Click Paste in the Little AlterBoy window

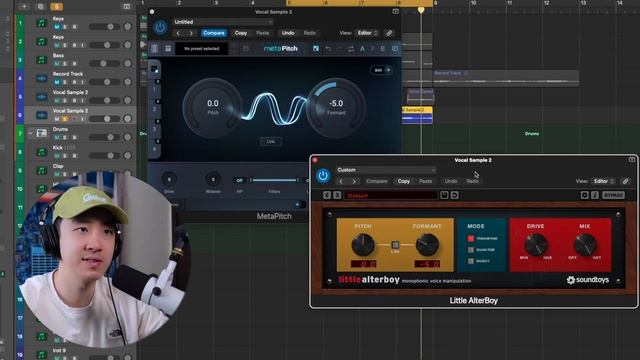click(x=425, y=181)
